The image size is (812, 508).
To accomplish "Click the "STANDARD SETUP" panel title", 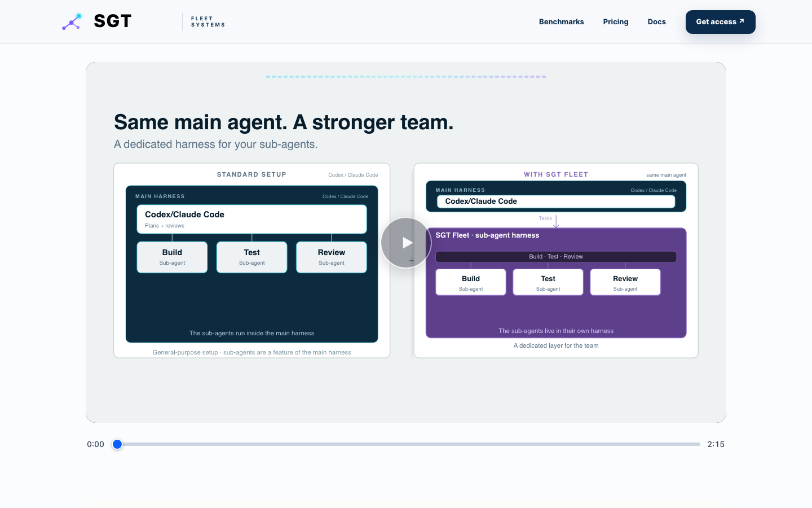I will [251, 174].
